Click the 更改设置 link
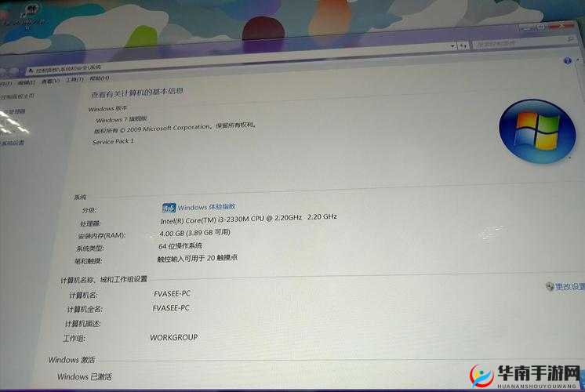The image size is (585, 392). pos(569,286)
